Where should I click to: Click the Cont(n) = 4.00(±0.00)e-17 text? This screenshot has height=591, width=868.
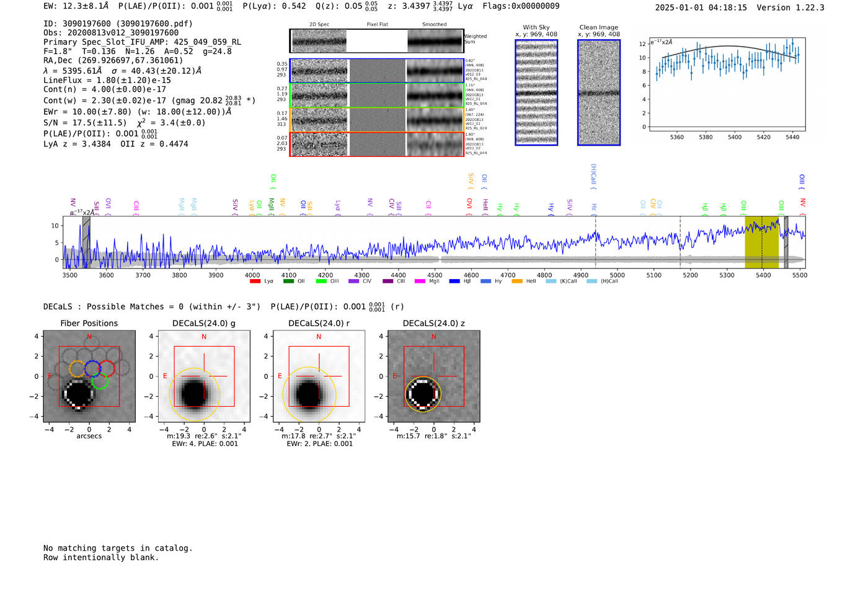[x=104, y=89]
